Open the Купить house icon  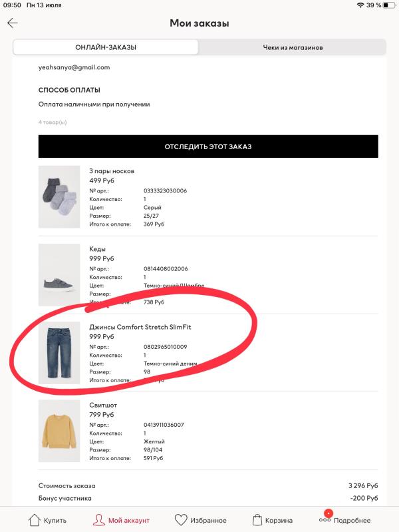tap(35, 520)
